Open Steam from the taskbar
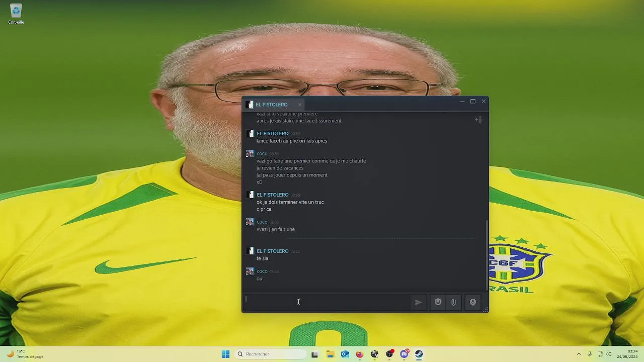Image resolution: width=644 pixels, height=362 pixels. click(x=419, y=354)
